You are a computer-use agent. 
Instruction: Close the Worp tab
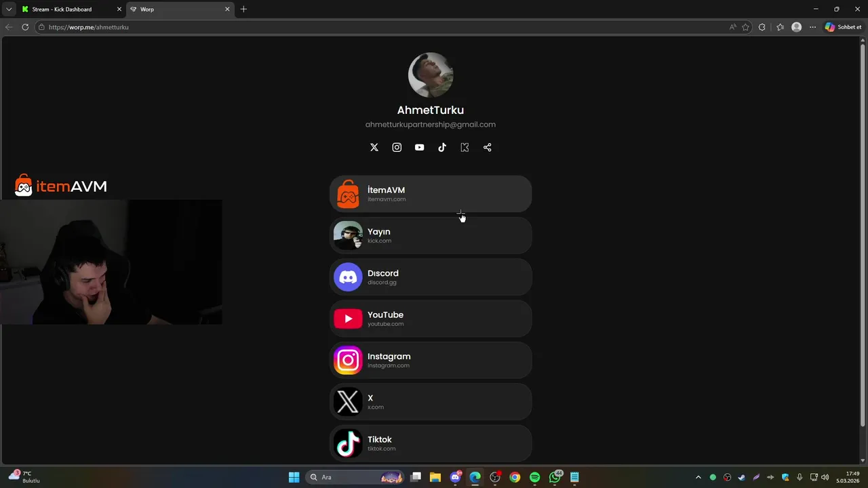pos(227,9)
